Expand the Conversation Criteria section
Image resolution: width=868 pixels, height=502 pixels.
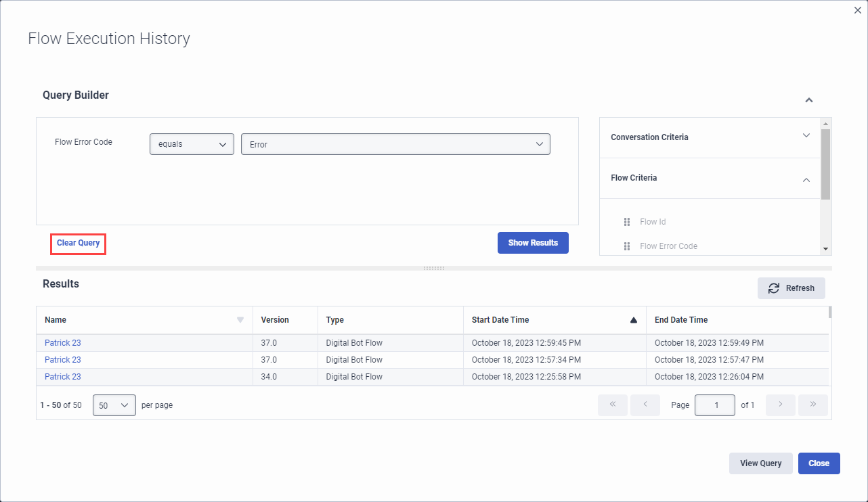point(806,136)
